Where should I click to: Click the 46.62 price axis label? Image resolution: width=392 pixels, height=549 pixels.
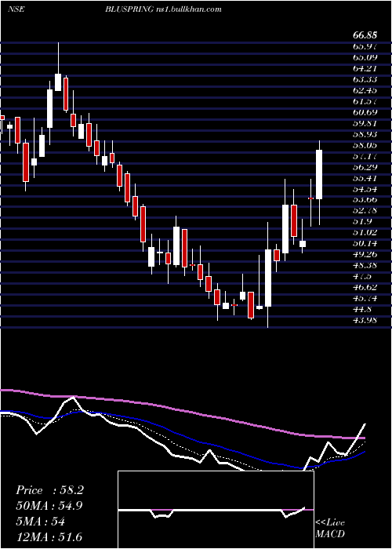(x=365, y=288)
